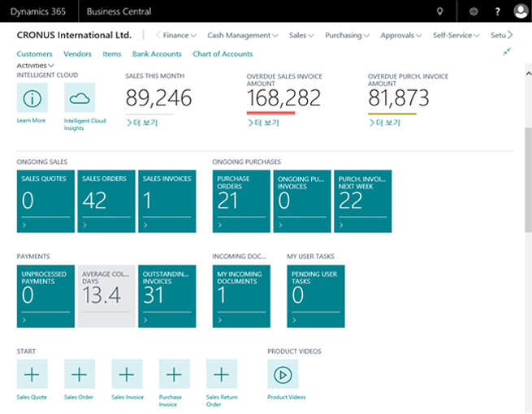Open the Sales Orders tile showing 42
The width and height of the screenshot is (532, 414).
click(x=106, y=201)
